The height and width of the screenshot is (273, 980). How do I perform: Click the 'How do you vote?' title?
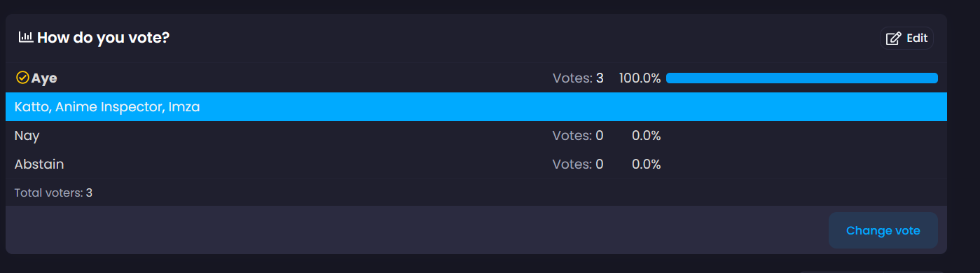coord(104,38)
